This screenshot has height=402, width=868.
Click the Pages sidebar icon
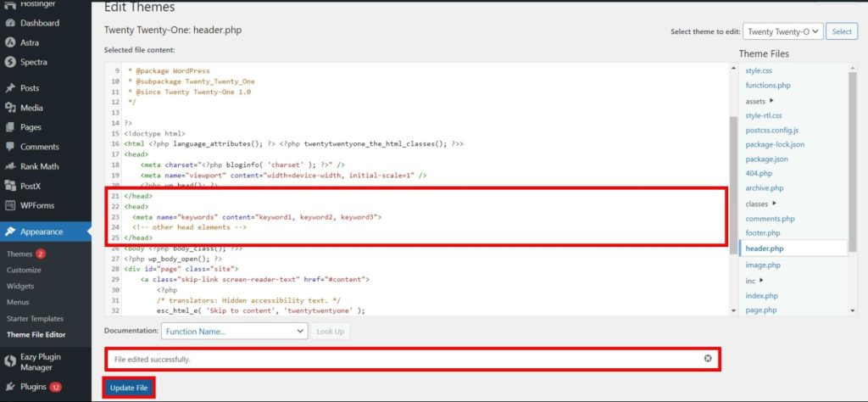click(9, 127)
